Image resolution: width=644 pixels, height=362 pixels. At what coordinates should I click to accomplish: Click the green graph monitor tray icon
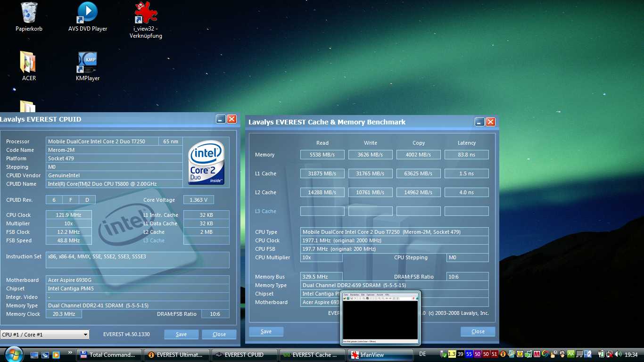click(571, 354)
